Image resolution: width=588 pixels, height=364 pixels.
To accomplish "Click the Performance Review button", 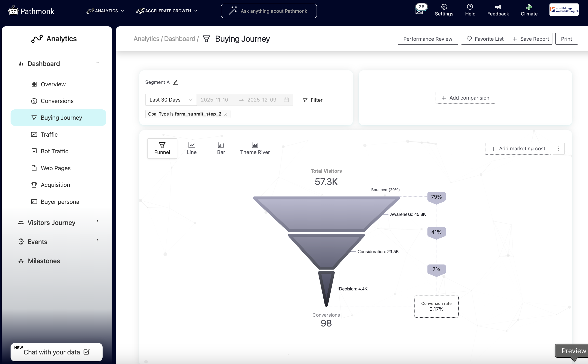I will 428,39.
